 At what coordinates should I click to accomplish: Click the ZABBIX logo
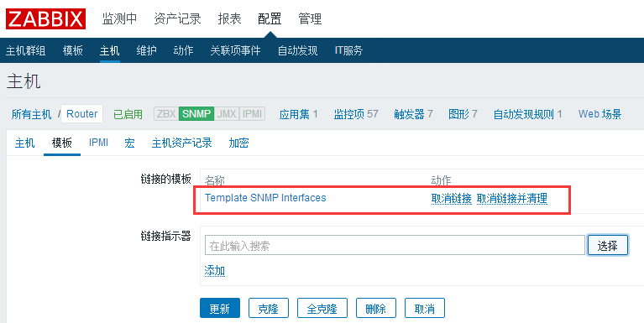pyautogui.click(x=45, y=19)
